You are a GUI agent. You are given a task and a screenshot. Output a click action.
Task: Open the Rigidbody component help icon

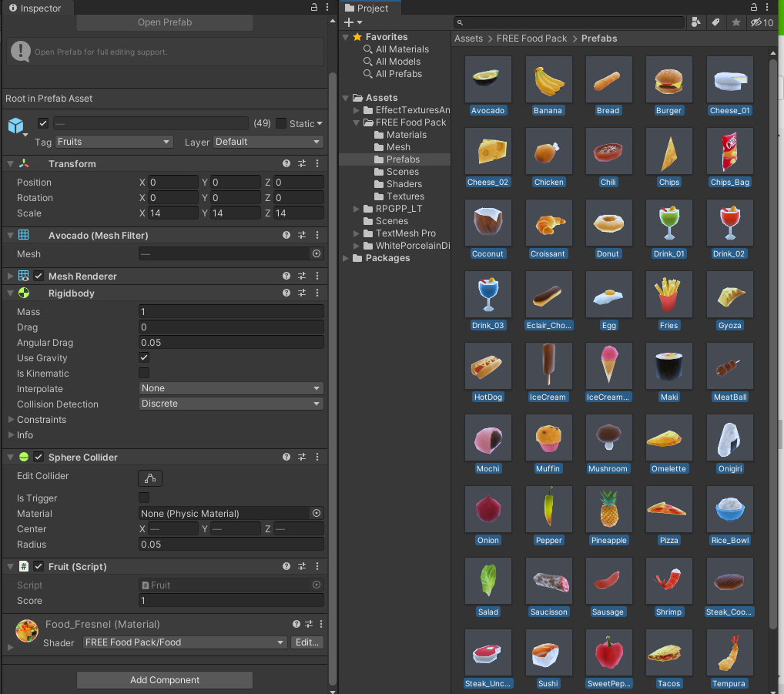pyautogui.click(x=286, y=293)
